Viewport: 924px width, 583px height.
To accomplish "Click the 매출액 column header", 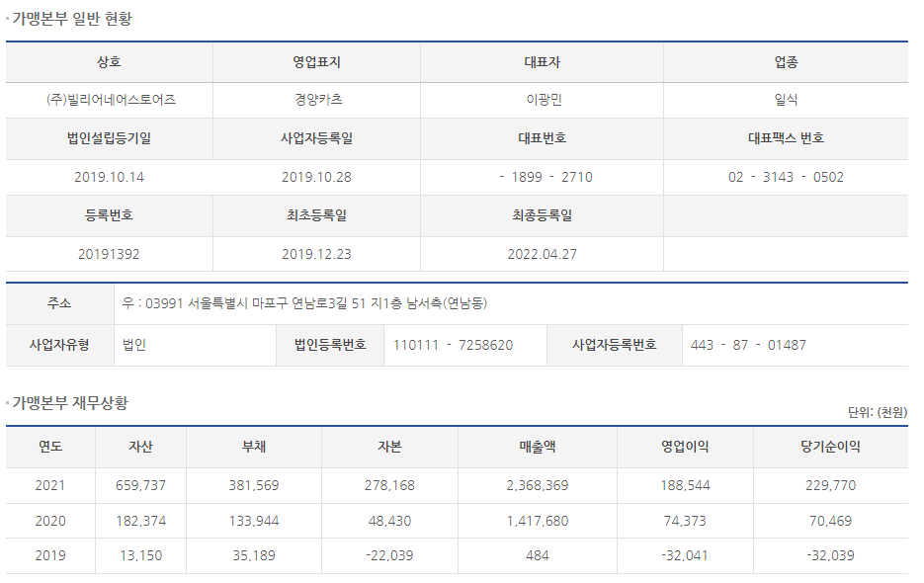I will click(x=538, y=447).
